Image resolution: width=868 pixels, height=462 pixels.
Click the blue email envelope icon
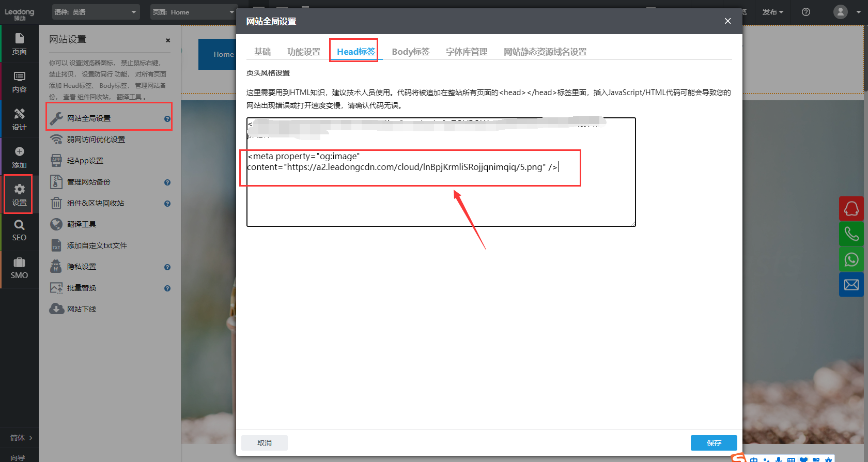pyautogui.click(x=851, y=284)
